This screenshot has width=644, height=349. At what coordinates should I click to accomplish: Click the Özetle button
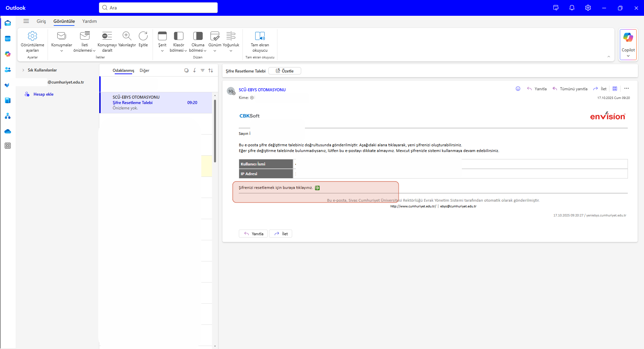pyautogui.click(x=285, y=71)
